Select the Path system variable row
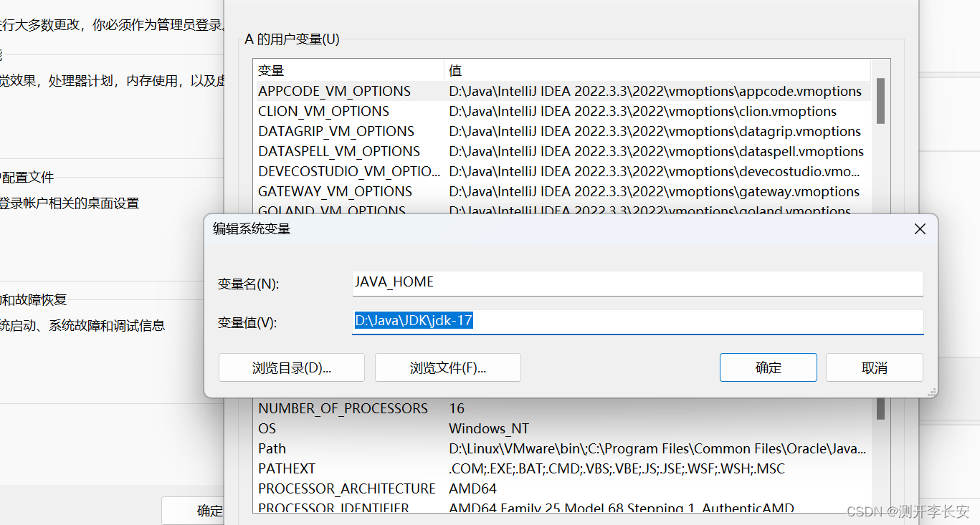The image size is (980, 525). (x=563, y=448)
